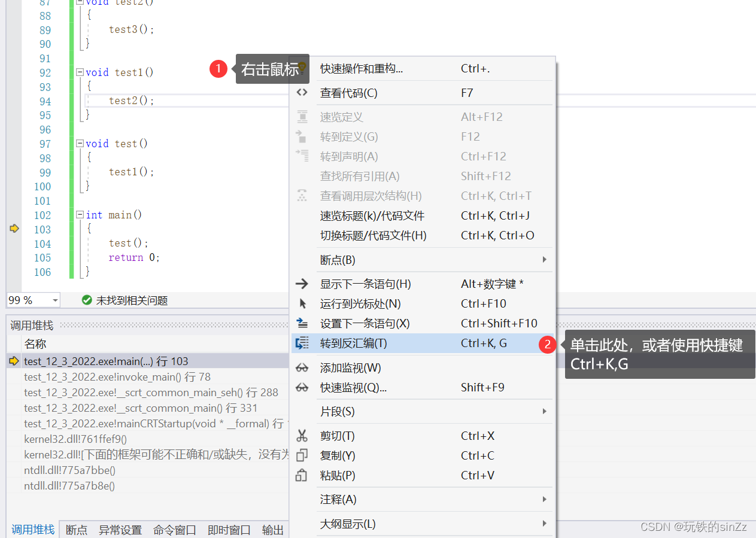Click the View Code brackets icon

coord(302,93)
